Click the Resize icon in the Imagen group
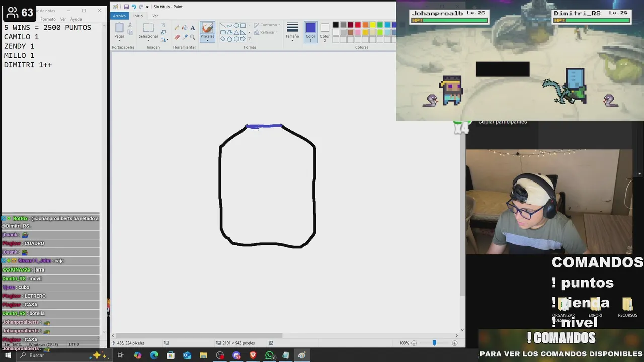Screen dimensions: 644x362 pos(163,32)
